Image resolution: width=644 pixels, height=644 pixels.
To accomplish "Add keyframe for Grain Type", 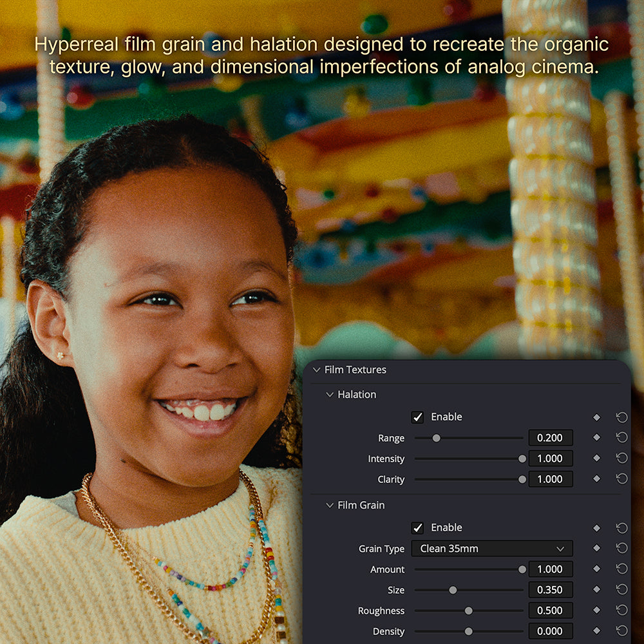I will point(597,548).
